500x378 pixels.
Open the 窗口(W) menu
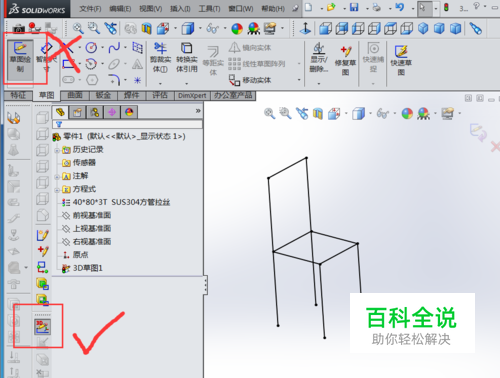pyautogui.click(x=241, y=9)
